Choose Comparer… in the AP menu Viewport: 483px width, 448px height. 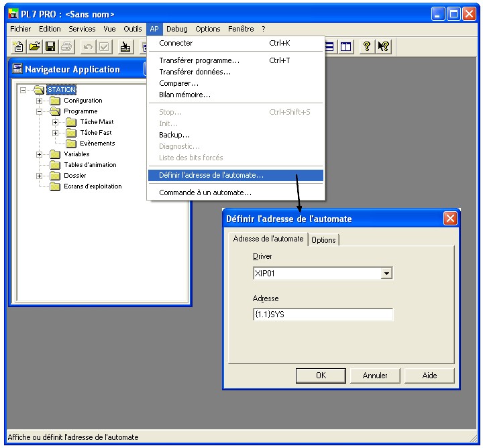coord(235,83)
